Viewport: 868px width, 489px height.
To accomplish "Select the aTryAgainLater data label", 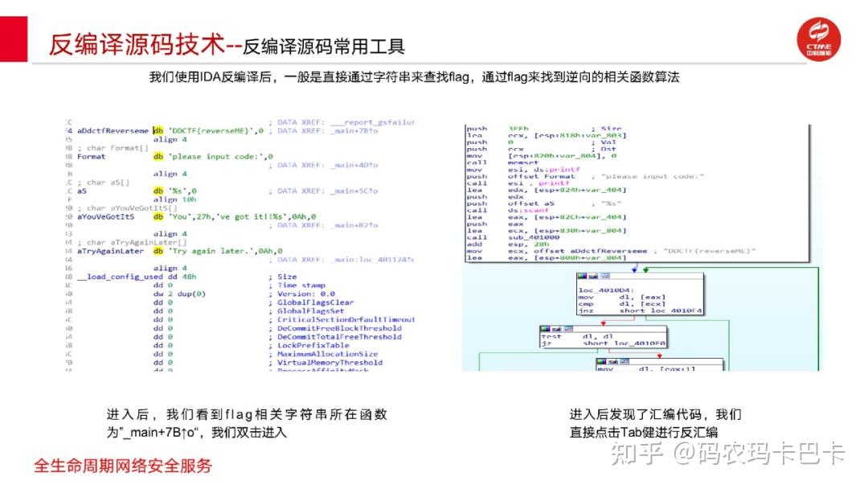I will (110, 252).
